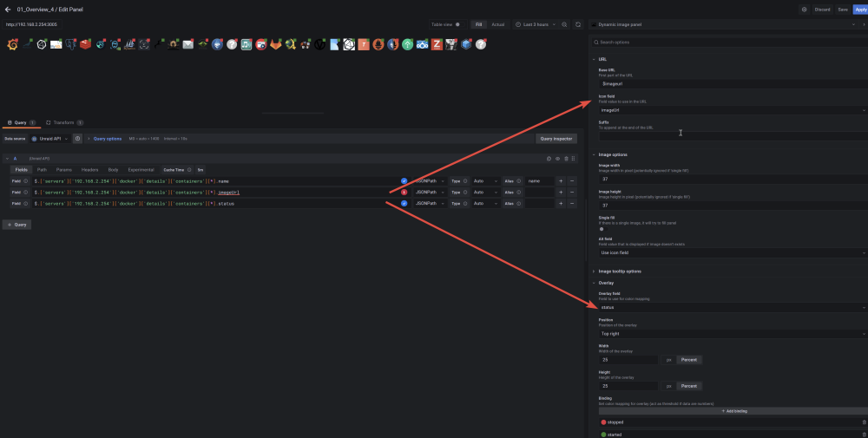The width and height of the screenshot is (868, 438).
Task: Duplicate query A icon
Action: [x=549, y=159]
